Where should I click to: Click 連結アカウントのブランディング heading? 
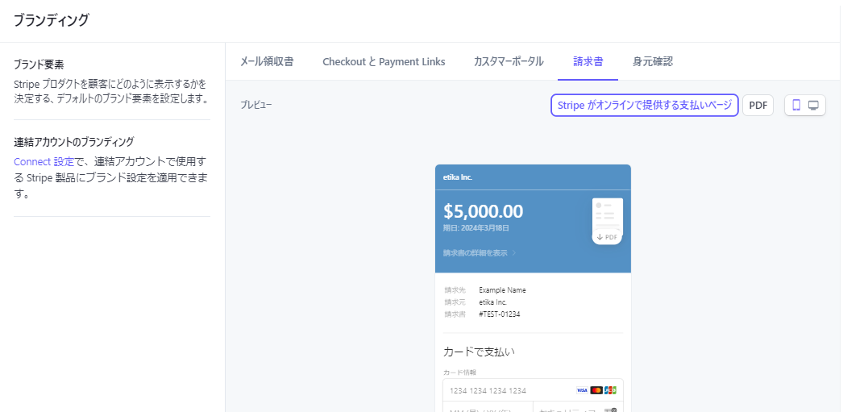(73, 142)
